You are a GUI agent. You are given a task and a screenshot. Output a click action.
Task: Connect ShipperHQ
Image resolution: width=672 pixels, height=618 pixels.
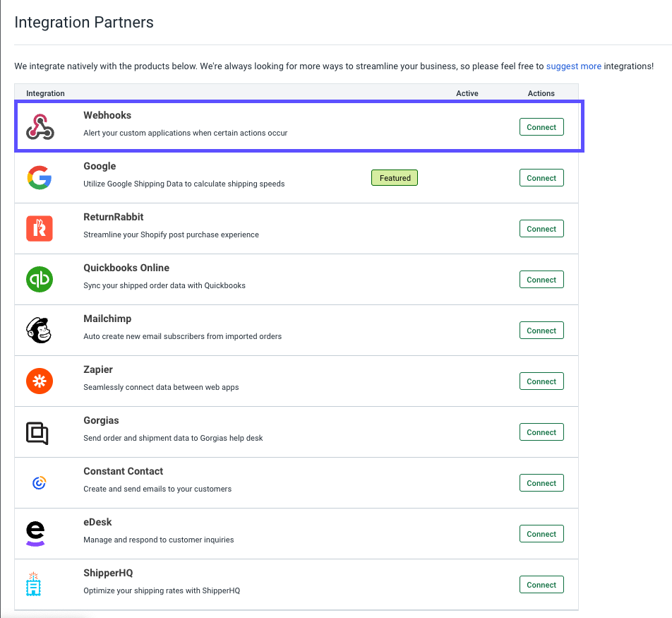[x=541, y=584]
